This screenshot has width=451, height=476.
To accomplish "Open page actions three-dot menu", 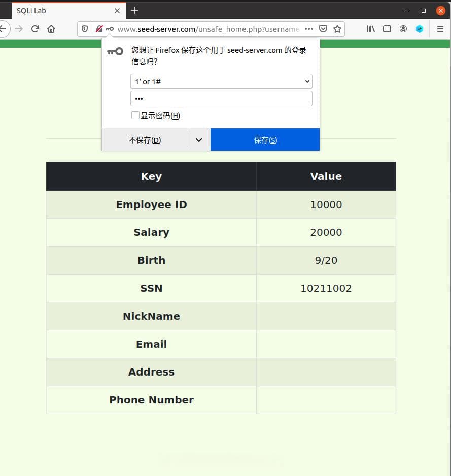I will (x=308, y=29).
